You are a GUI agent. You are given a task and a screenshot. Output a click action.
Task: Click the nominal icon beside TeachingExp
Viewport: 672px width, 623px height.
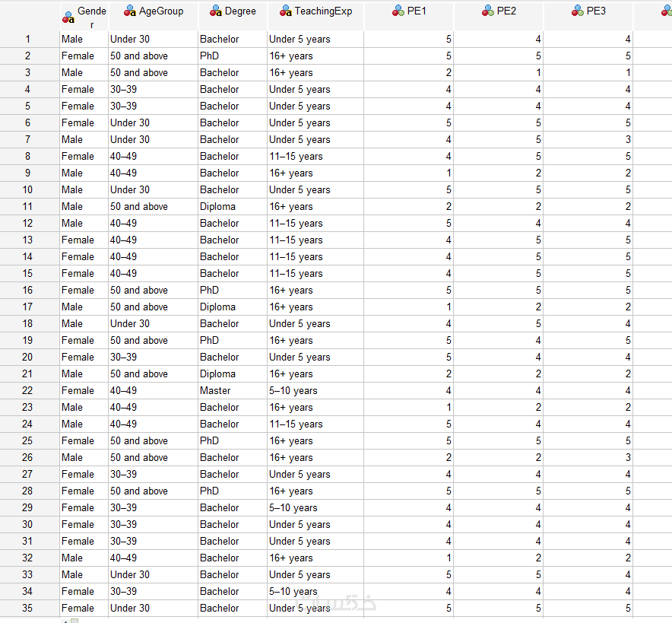pos(286,11)
